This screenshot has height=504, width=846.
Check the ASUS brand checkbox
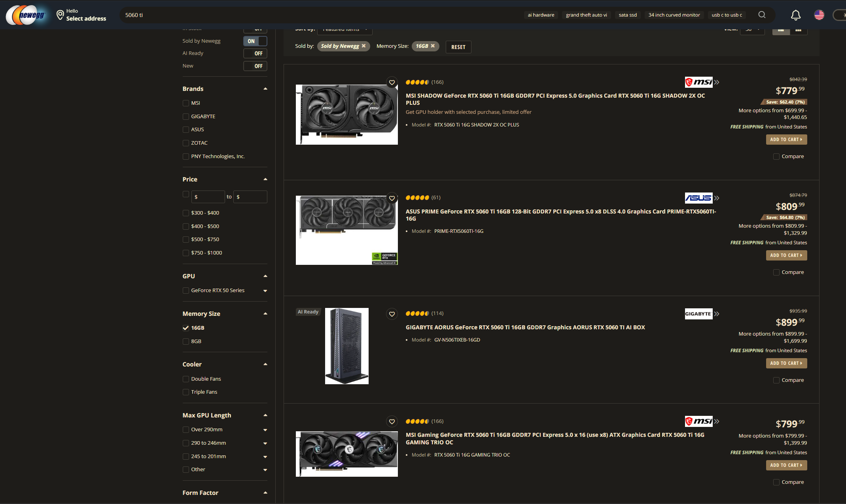186,130
